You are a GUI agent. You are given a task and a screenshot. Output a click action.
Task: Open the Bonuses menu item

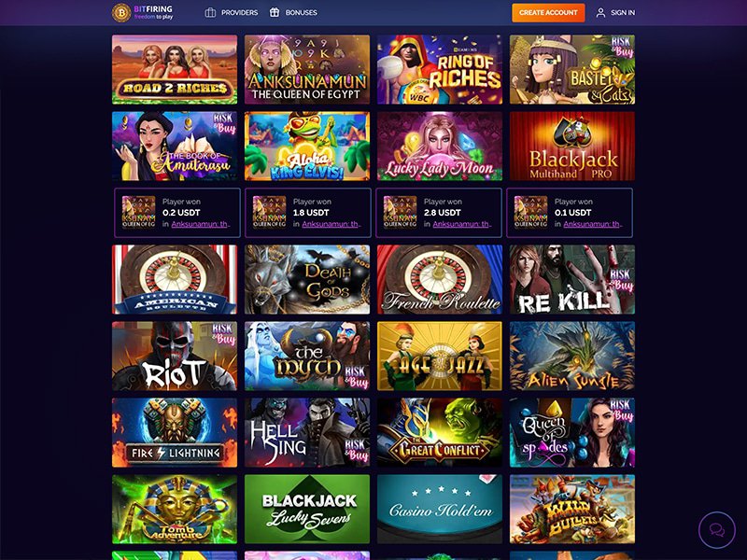tap(293, 13)
